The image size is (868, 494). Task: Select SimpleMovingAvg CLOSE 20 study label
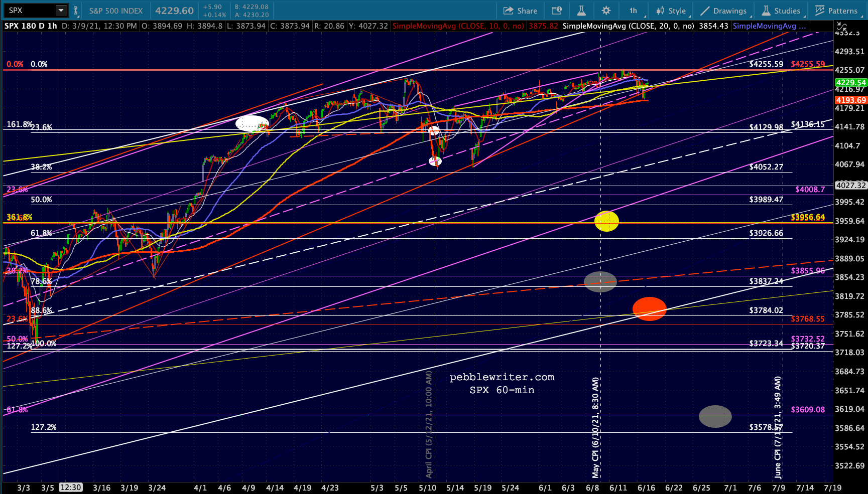pyautogui.click(x=629, y=26)
